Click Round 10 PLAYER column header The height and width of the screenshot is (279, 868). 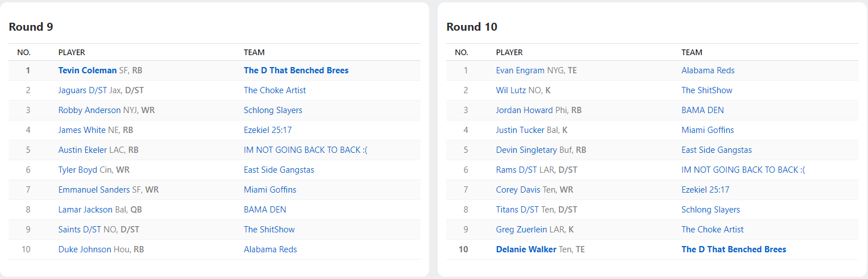(x=509, y=52)
